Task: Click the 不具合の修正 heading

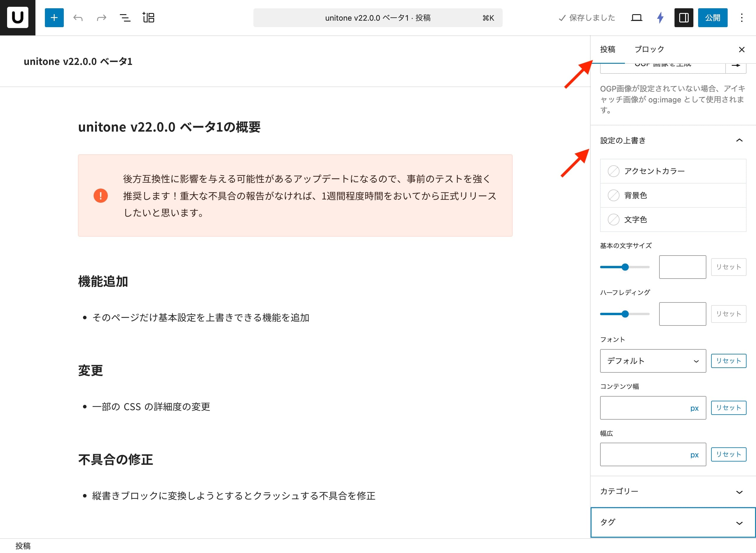Action: tap(115, 460)
